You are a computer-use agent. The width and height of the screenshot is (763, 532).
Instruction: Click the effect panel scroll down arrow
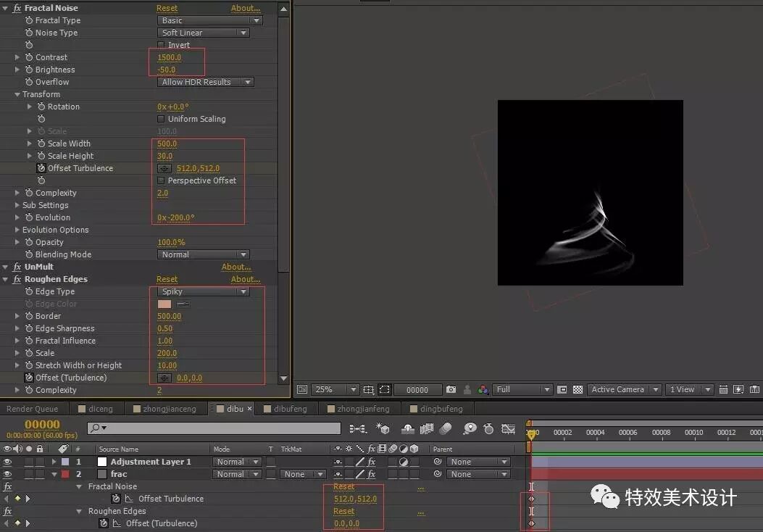[x=284, y=378]
